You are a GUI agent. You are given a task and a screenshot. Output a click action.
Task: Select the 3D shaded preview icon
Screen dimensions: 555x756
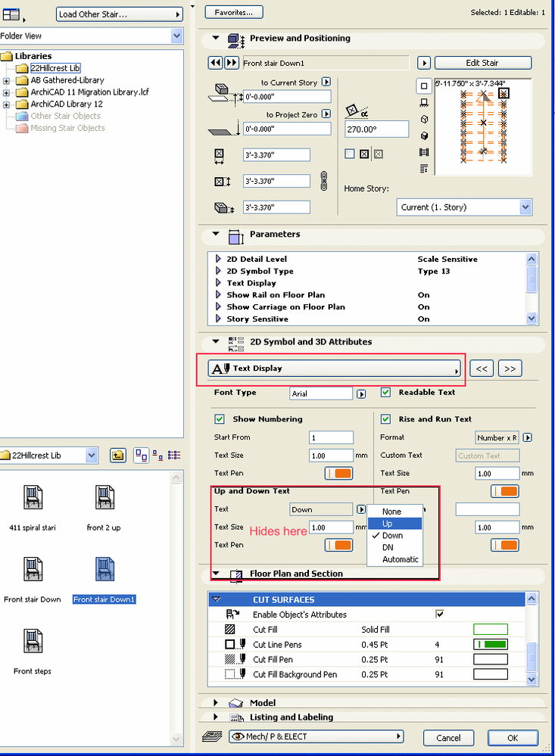pyautogui.click(x=424, y=135)
